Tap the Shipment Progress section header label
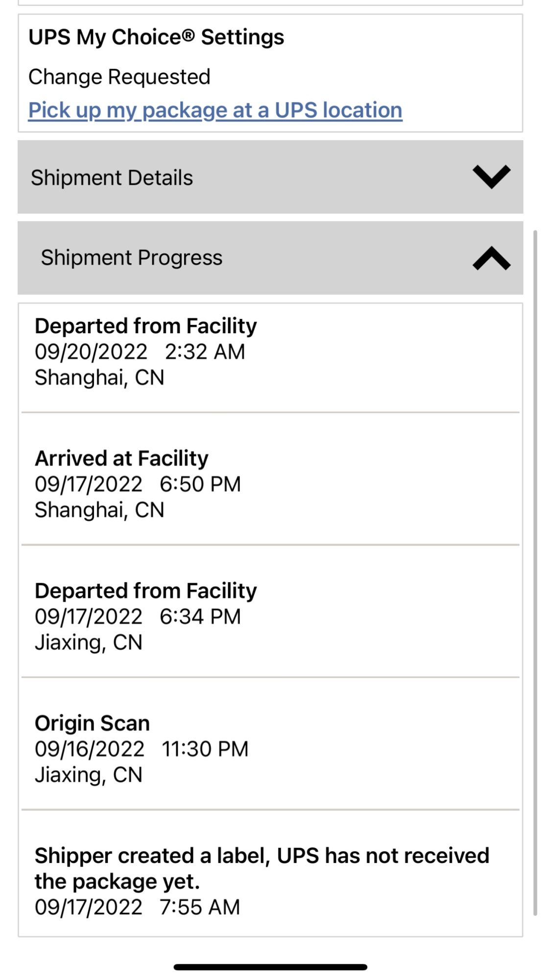This screenshot has height=980, width=541. [131, 258]
